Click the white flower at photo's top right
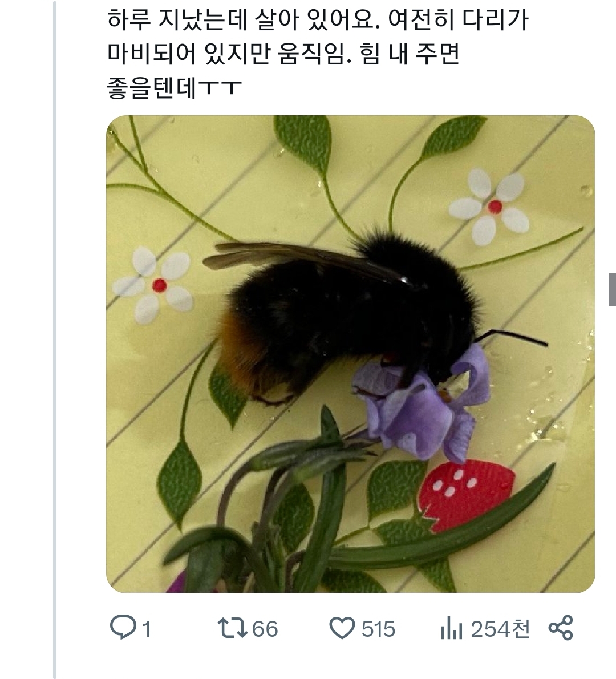Screen dimensions: 616x679 pos(495,207)
